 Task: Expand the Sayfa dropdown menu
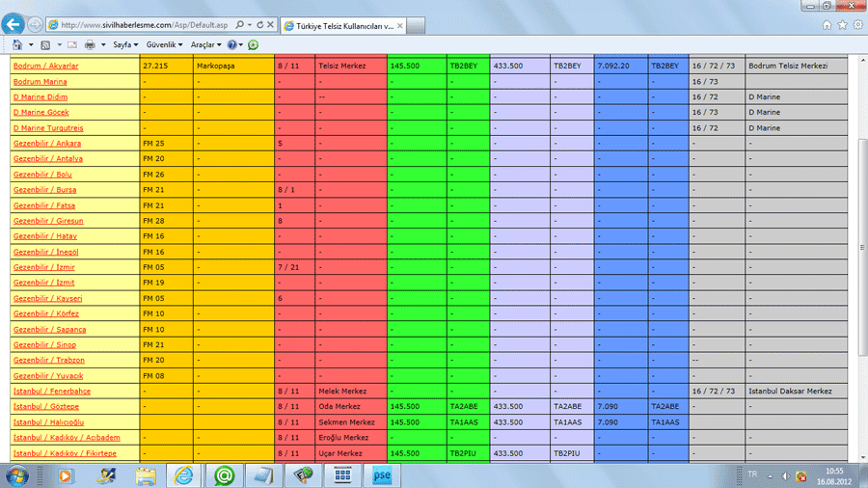pos(125,45)
